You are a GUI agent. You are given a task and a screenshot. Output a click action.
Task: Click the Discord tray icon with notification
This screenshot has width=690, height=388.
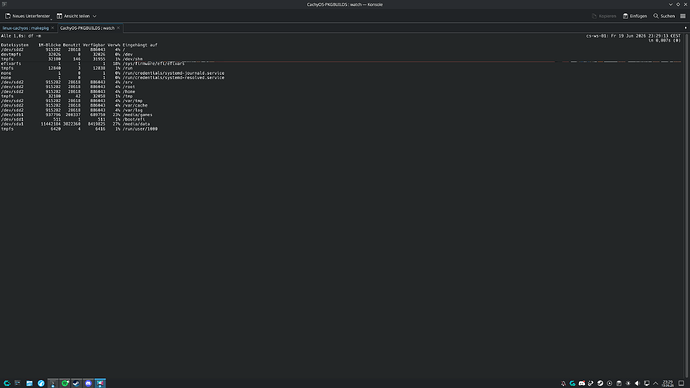point(582,383)
